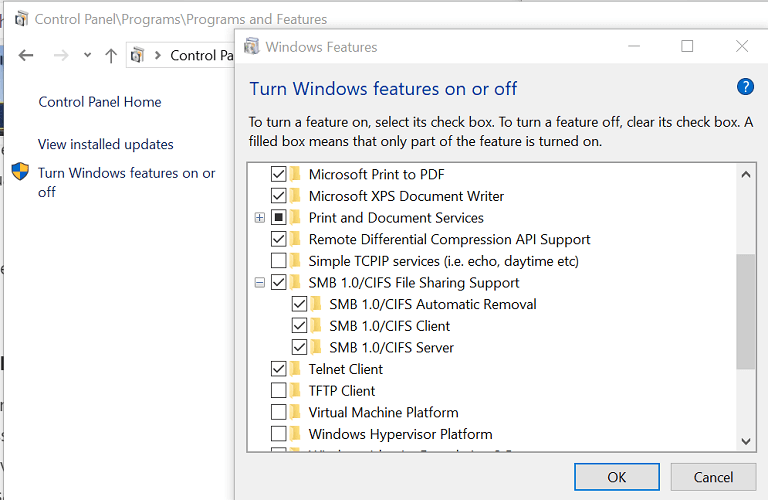Minimize the Windows Features dialog
This screenshot has width=768, height=500.
click(634, 46)
